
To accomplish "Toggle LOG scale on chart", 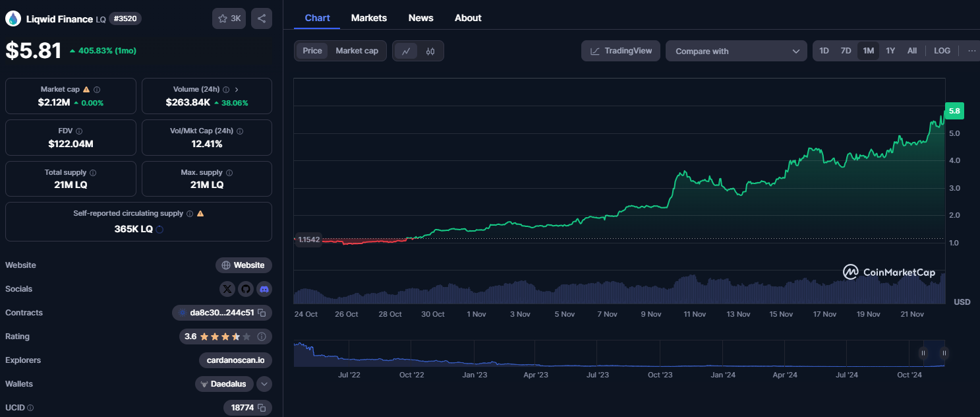I will pos(942,51).
